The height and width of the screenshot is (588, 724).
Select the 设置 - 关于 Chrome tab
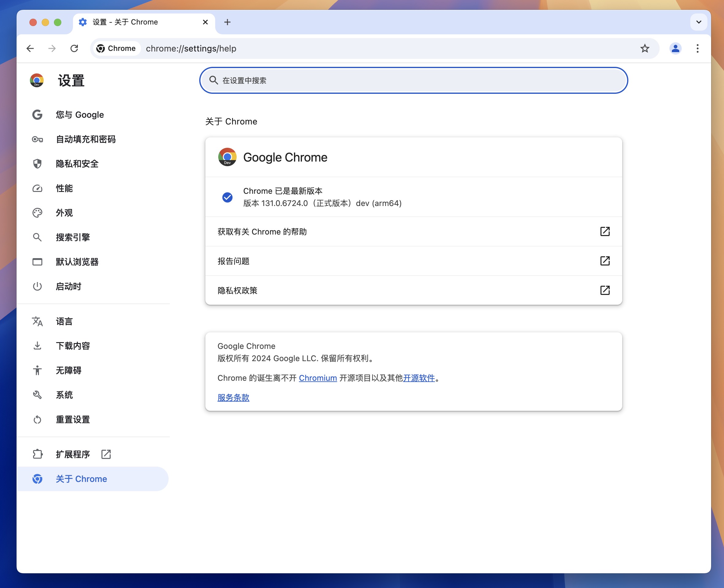pyautogui.click(x=144, y=23)
